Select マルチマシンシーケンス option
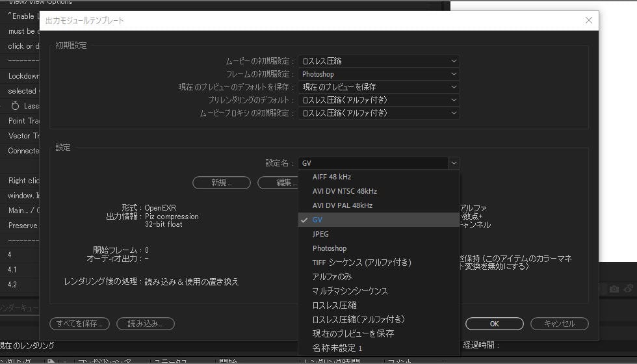Viewport: 637px width, 364px height. point(378,291)
